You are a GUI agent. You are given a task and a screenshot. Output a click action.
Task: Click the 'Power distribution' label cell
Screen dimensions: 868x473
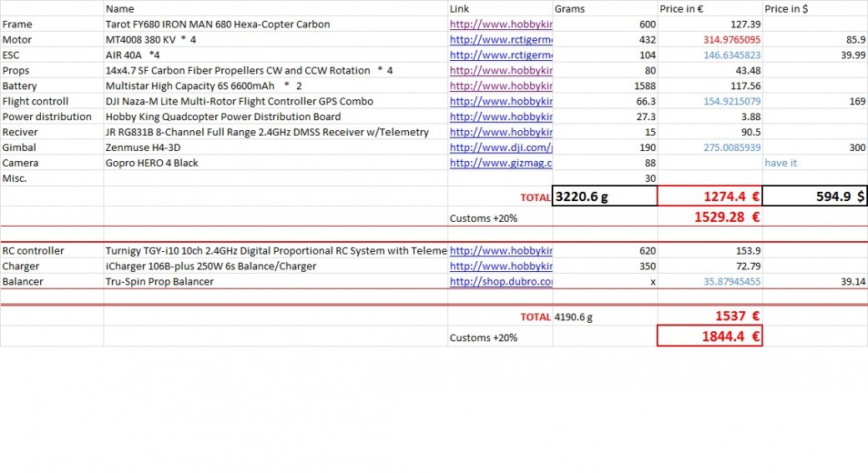point(52,118)
